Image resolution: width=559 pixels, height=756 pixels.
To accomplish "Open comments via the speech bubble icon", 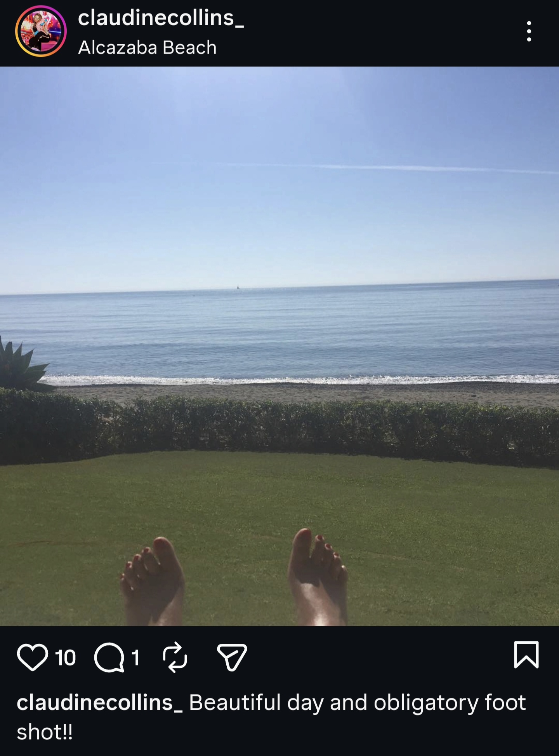I will pos(109,657).
